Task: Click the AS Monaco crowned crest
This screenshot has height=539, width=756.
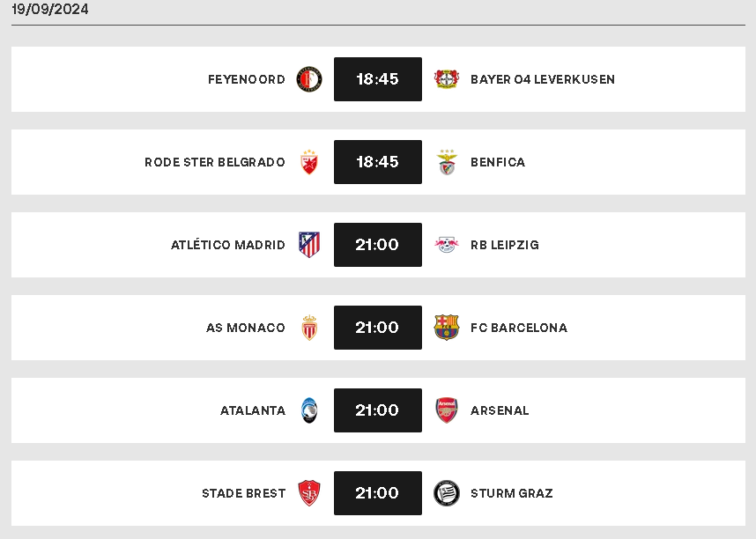Action: (309, 328)
